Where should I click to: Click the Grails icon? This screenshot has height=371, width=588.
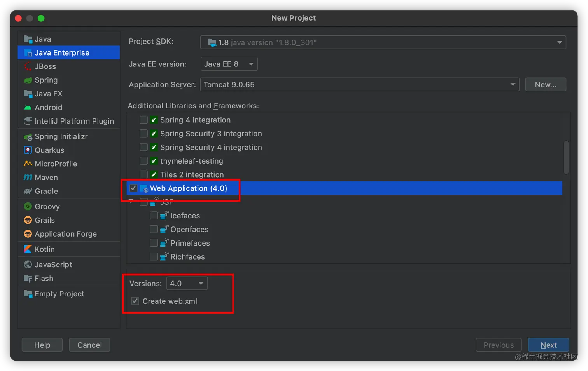point(28,220)
